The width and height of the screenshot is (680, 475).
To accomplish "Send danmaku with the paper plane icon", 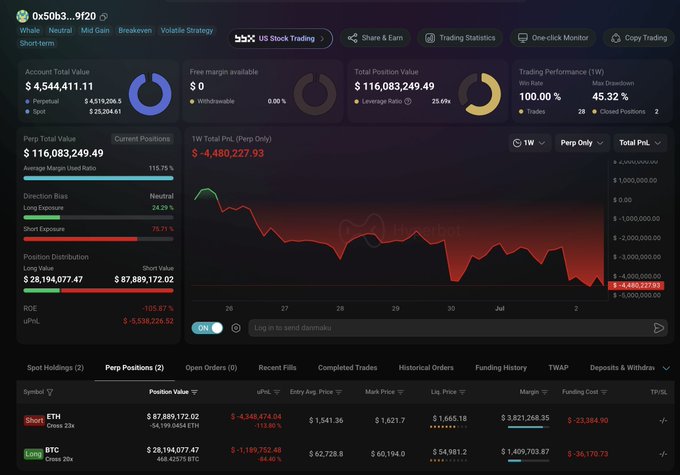I will coord(658,328).
